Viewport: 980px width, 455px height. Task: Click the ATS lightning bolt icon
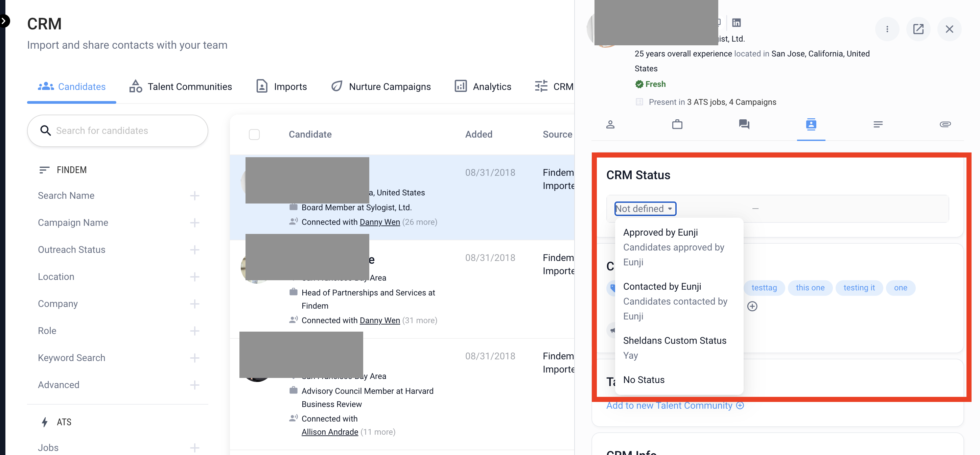[45, 422]
